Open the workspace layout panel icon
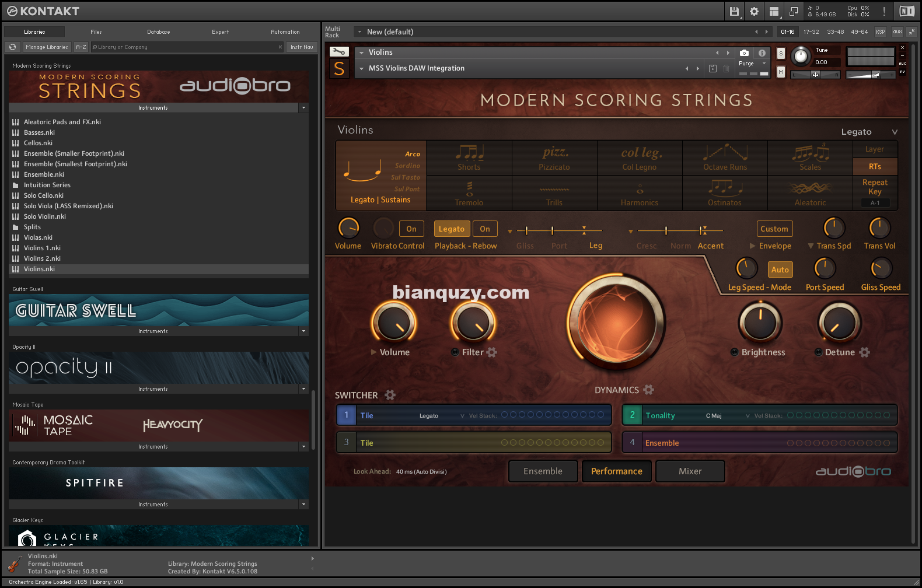The image size is (922, 588). tap(774, 11)
